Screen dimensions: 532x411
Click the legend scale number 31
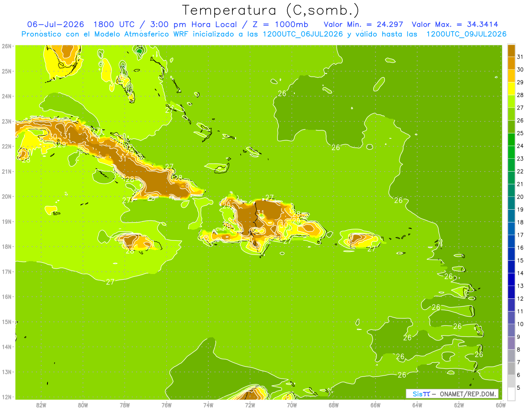(520, 57)
